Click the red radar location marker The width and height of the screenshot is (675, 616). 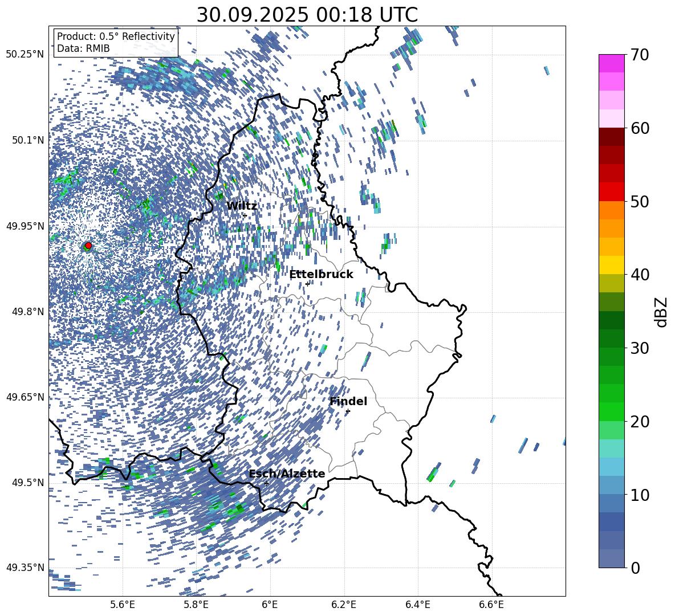88,246
